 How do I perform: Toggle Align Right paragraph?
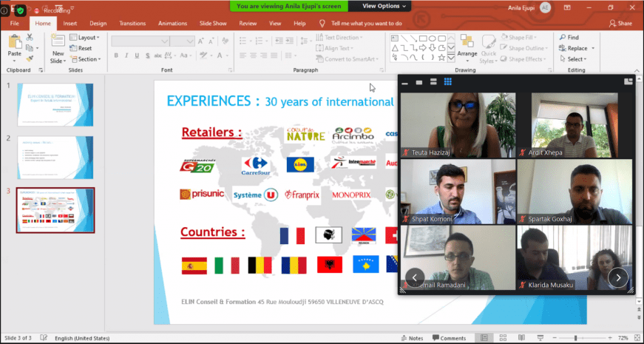265,55
